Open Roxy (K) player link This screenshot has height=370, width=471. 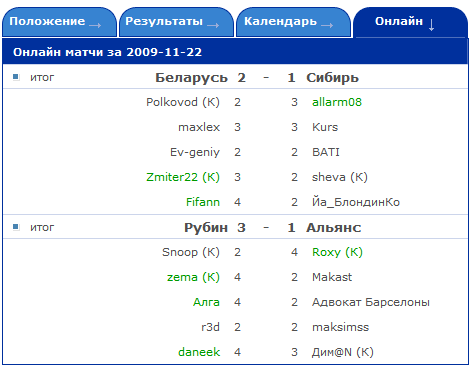(x=337, y=252)
